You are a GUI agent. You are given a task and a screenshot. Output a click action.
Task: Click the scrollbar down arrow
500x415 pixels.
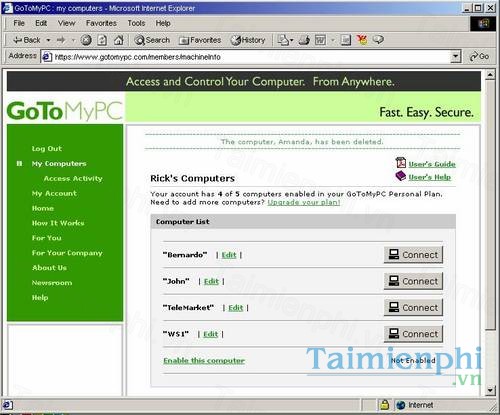490,390
